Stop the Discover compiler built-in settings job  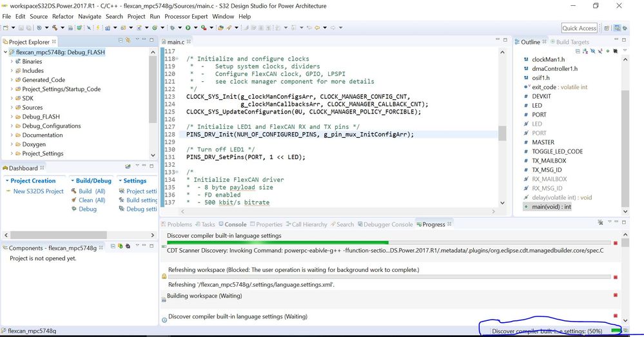pyautogui.click(x=615, y=243)
